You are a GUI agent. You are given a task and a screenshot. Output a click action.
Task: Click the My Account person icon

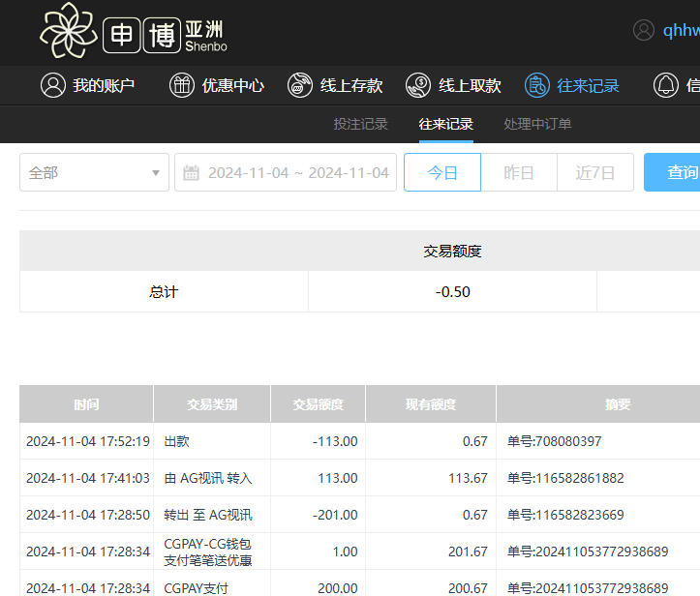(x=52, y=85)
